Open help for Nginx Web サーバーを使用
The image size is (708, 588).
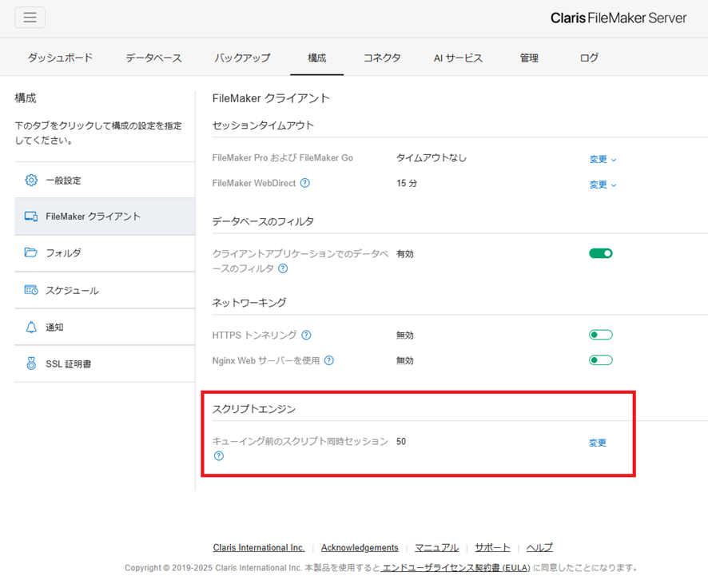point(329,360)
